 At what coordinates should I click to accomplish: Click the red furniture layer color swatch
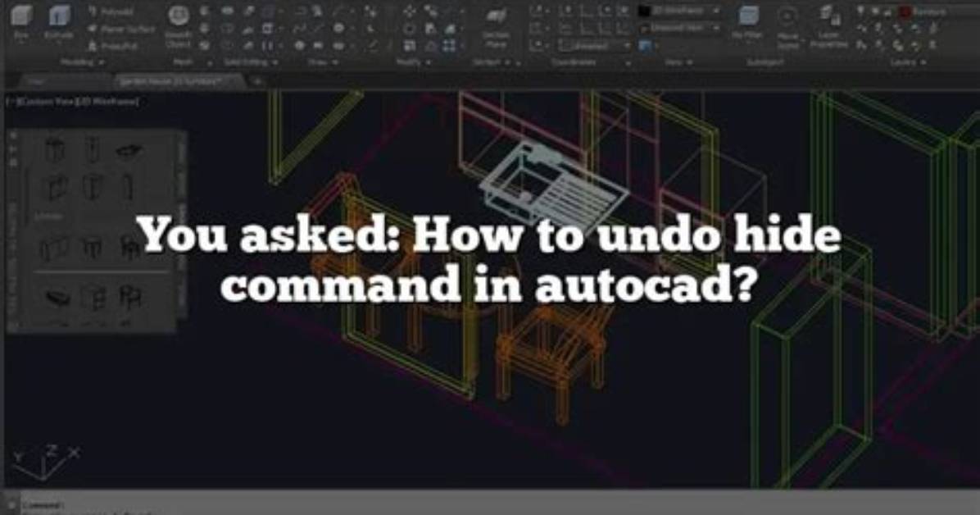pos(905,11)
